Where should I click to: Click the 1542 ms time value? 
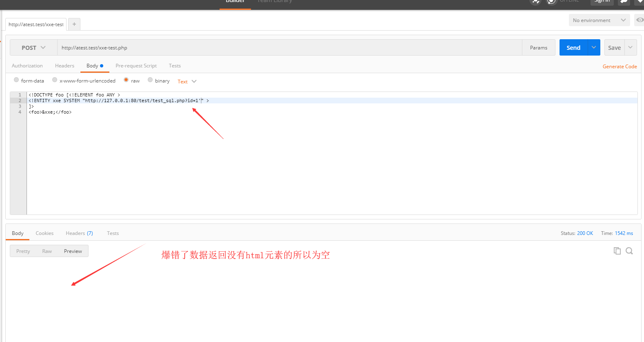pyautogui.click(x=624, y=233)
